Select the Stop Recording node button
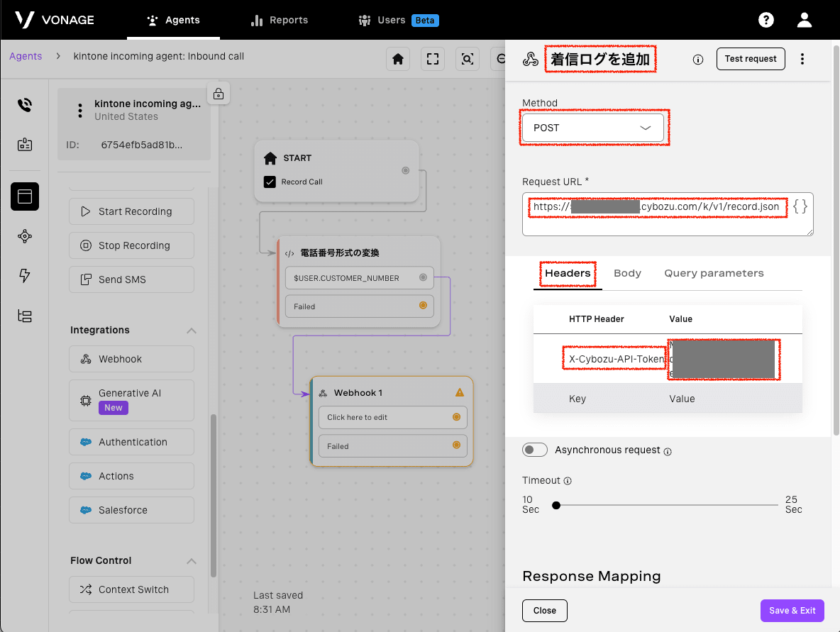The width and height of the screenshot is (840, 632). (x=131, y=245)
